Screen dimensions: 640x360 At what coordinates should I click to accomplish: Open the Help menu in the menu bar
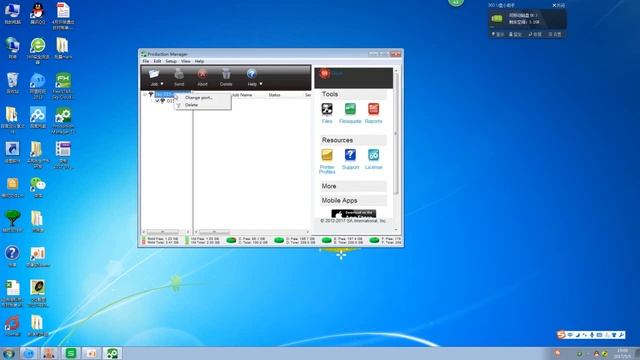[199, 61]
